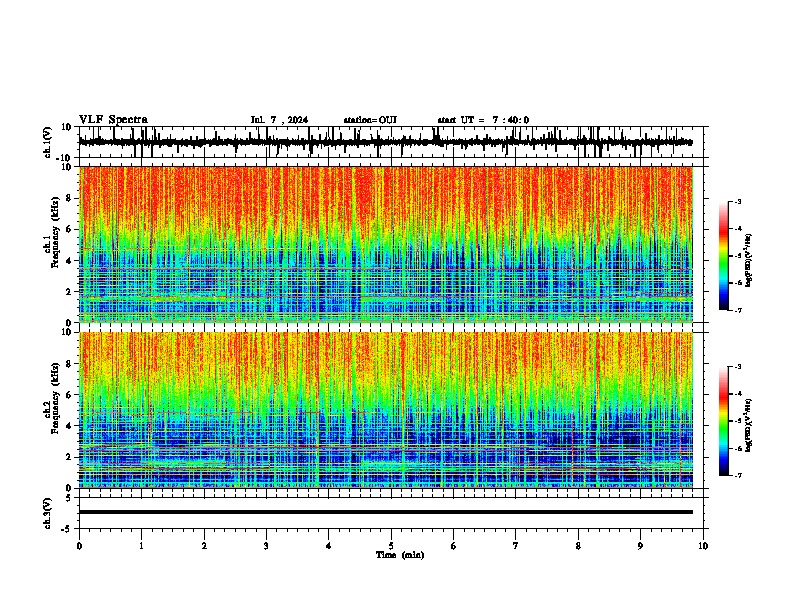
Task: Click the "ch.3(V)" axis label
Action: [48, 513]
